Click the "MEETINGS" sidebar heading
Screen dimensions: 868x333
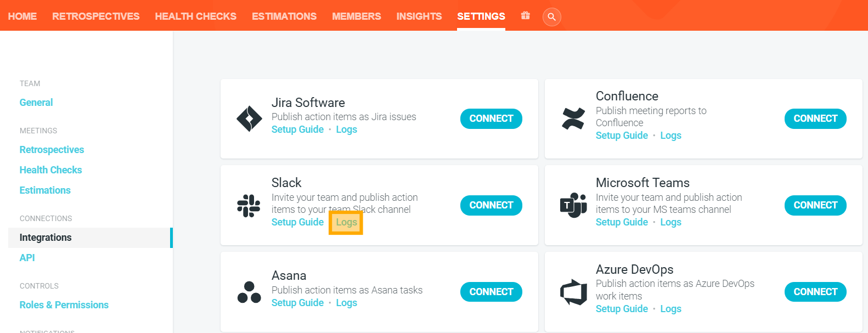click(x=38, y=131)
